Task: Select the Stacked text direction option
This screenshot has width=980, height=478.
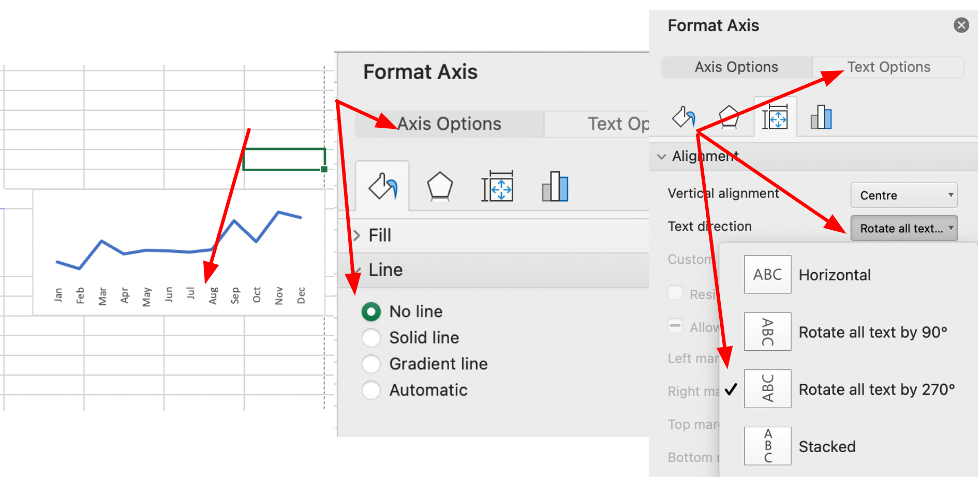Action: (x=827, y=446)
